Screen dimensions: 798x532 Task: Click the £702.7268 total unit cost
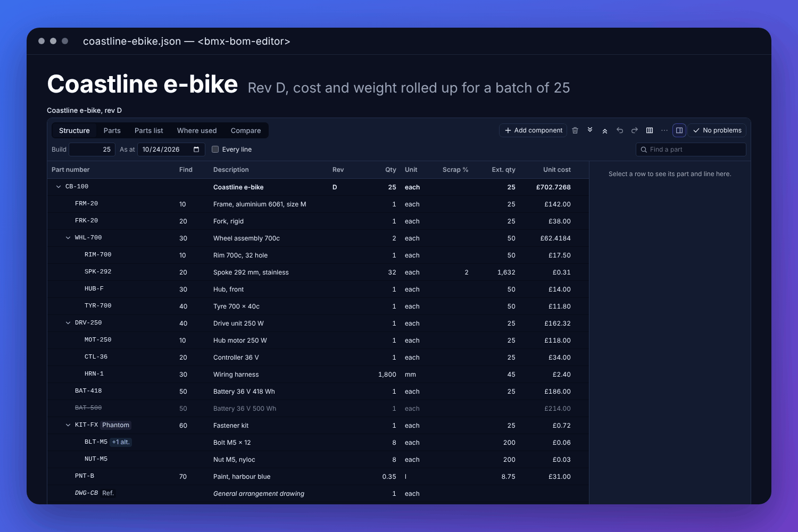point(553,187)
